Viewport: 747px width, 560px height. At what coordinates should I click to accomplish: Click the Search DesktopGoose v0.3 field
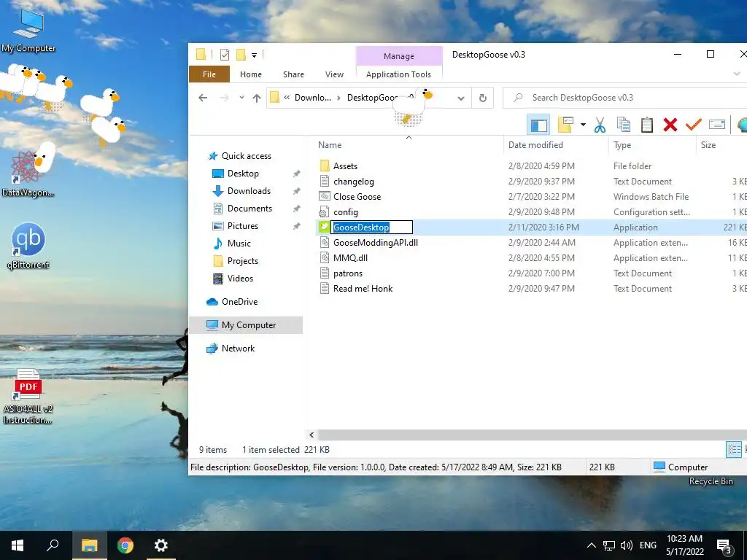(624, 98)
